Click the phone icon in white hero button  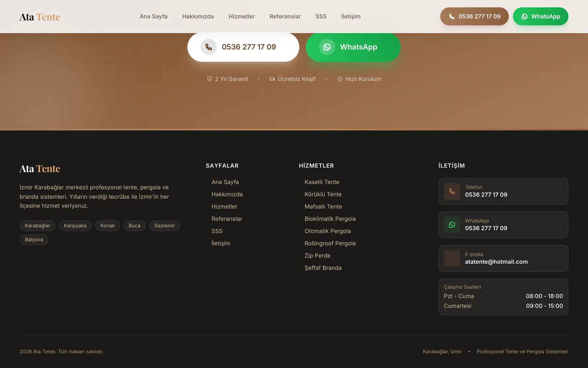pos(208,47)
